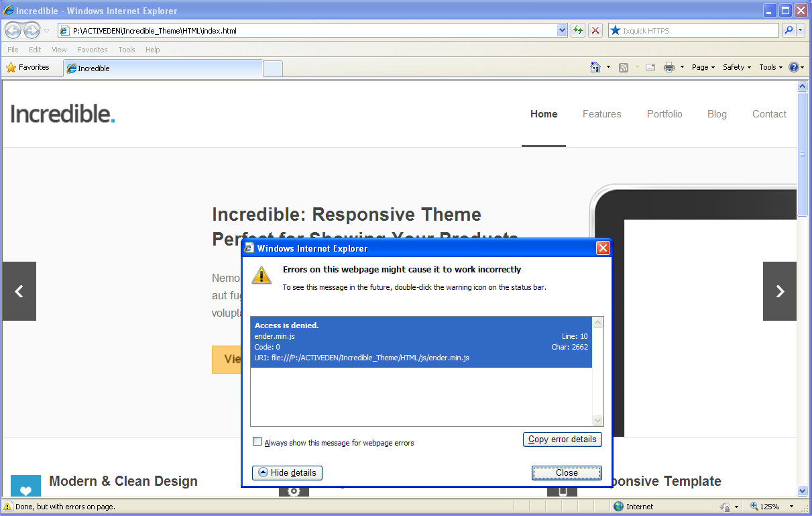Click the status bar warning icon

click(x=8, y=507)
